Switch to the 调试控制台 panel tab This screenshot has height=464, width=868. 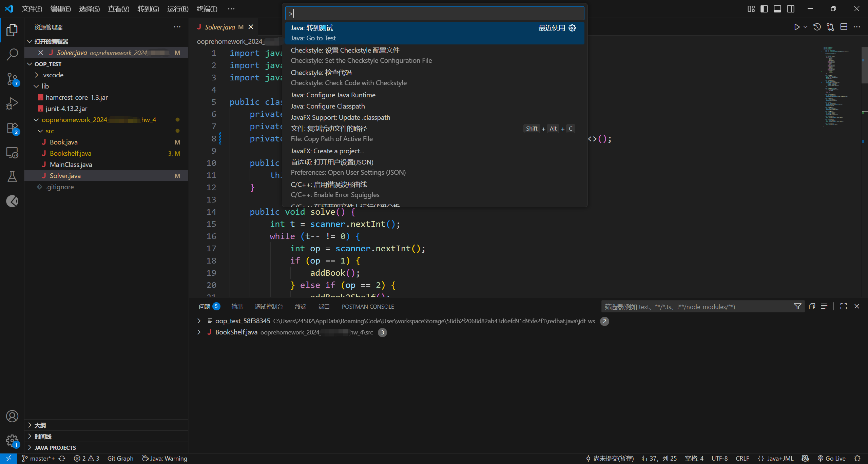269,307
